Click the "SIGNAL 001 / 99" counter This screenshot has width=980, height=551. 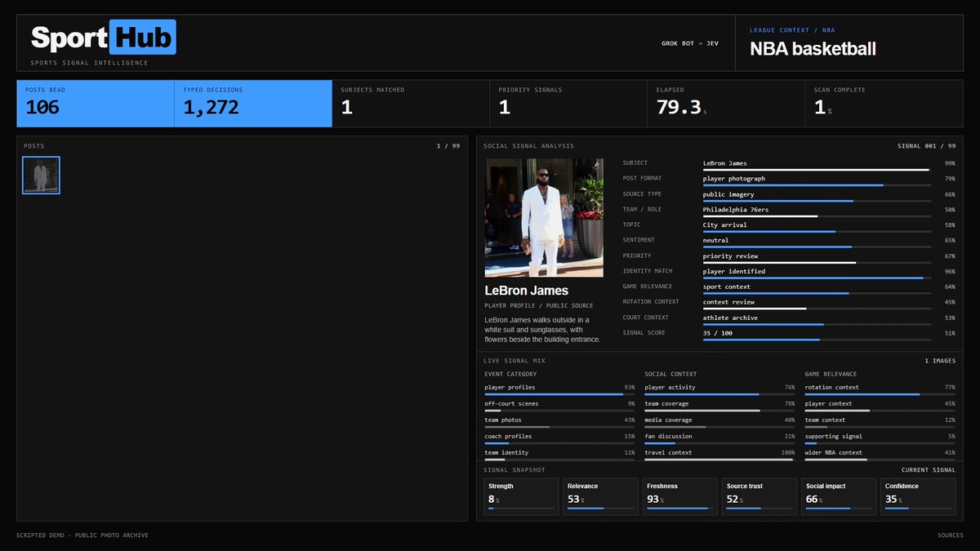pyautogui.click(x=926, y=146)
